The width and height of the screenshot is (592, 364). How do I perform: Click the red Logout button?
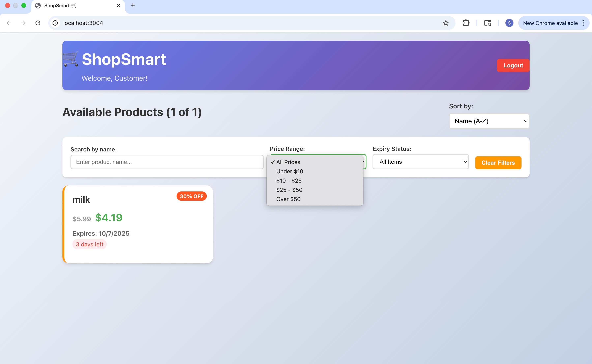point(513,66)
